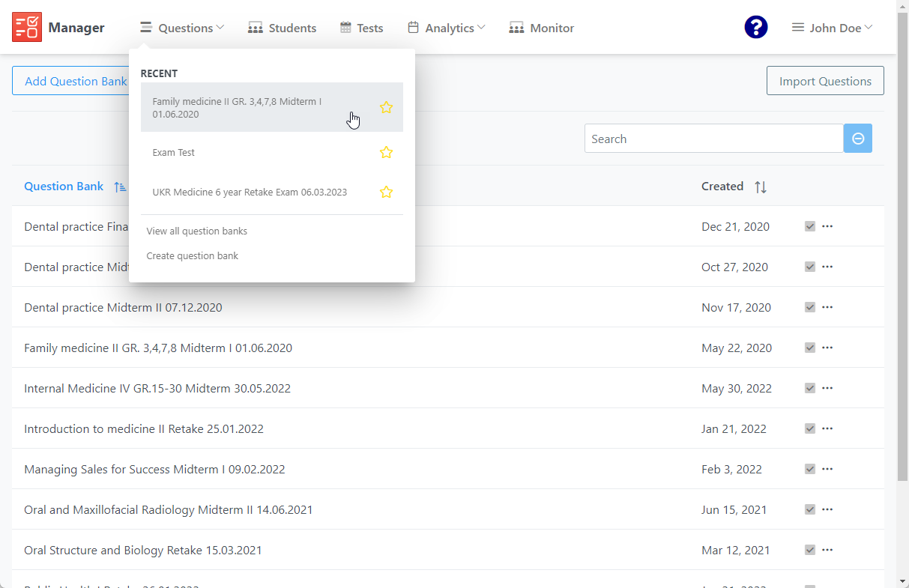
Task: Go to the Students page
Action: (x=283, y=28)
